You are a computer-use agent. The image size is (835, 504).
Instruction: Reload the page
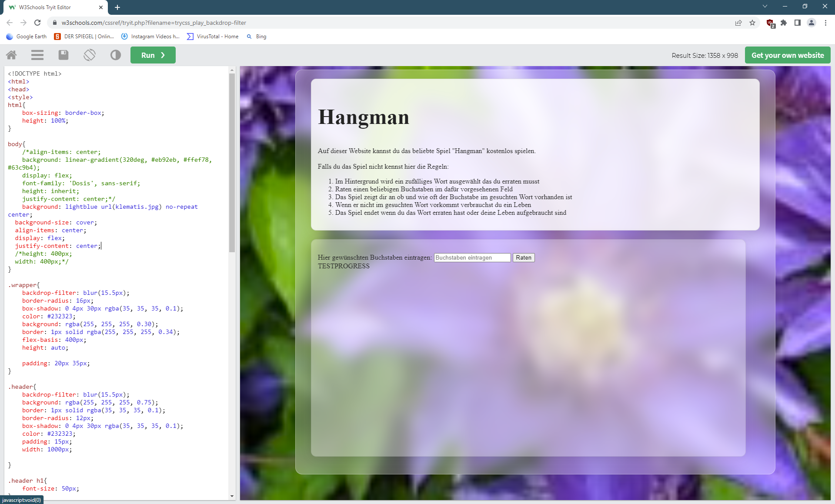(x=37, y=23)
